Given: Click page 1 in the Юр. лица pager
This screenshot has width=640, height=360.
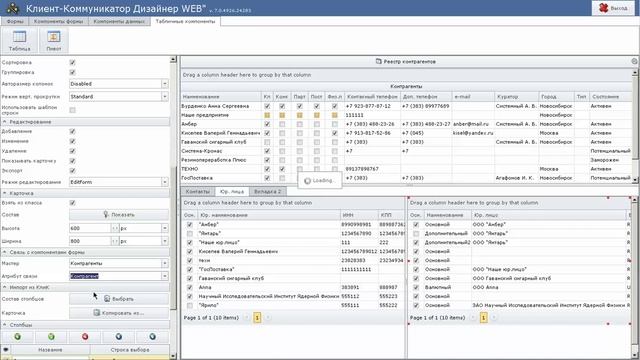Looking at the screenshot, I should (257, 317).
